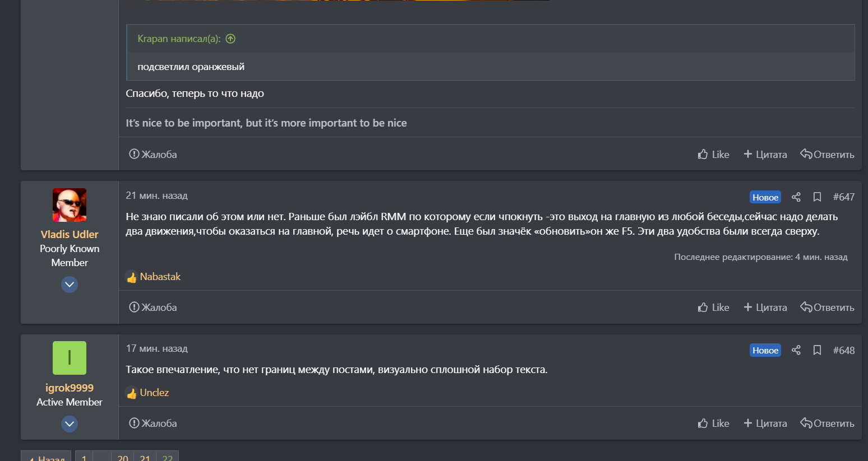The image size is (868, 461).
Task: Click the share icon on post #648
Action: tap(796, 350)
